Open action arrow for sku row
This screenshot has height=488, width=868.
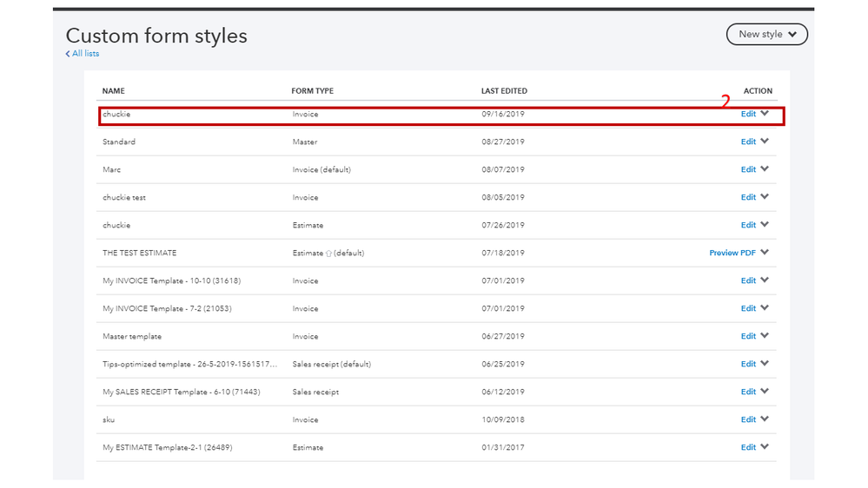[x=765, y=419]
